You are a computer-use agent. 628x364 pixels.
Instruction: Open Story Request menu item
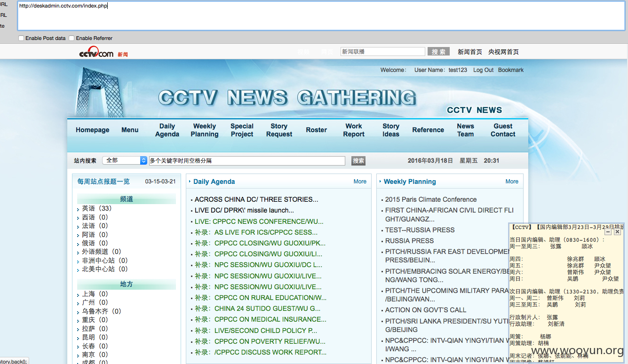279,130
